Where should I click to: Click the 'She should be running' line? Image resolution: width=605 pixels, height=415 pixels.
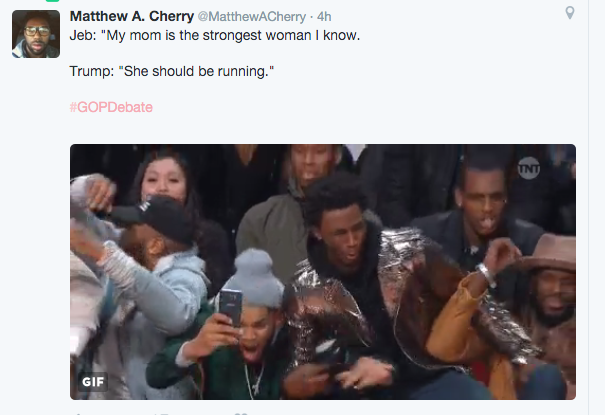point(172,72)
